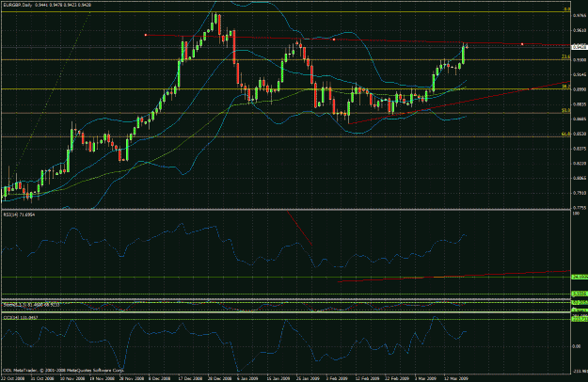This screenshot has width=588, height=382.
Task: Click the 12 Feb 2009 date label
Action: pos(367,378)
